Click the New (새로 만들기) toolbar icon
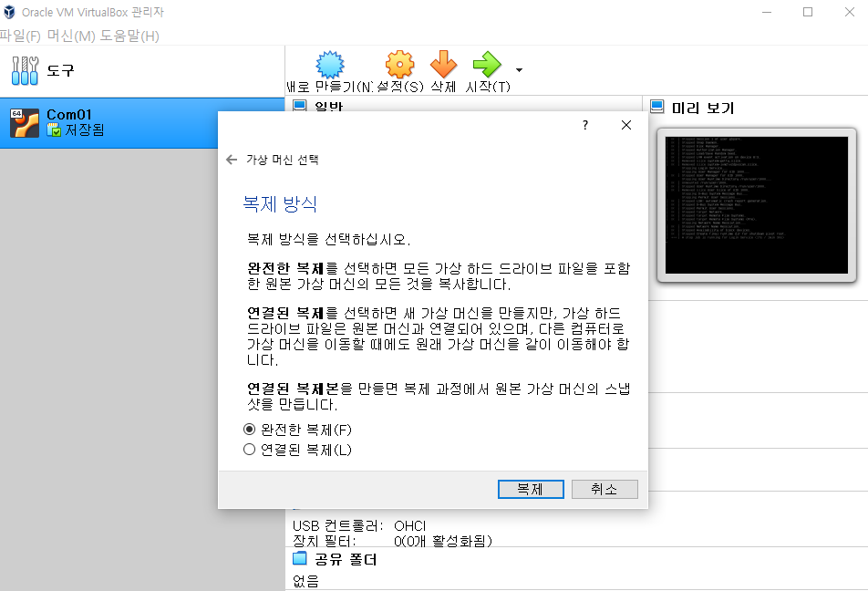The height and width of the screenshot is (591, 868). click(x=330, y=65)
